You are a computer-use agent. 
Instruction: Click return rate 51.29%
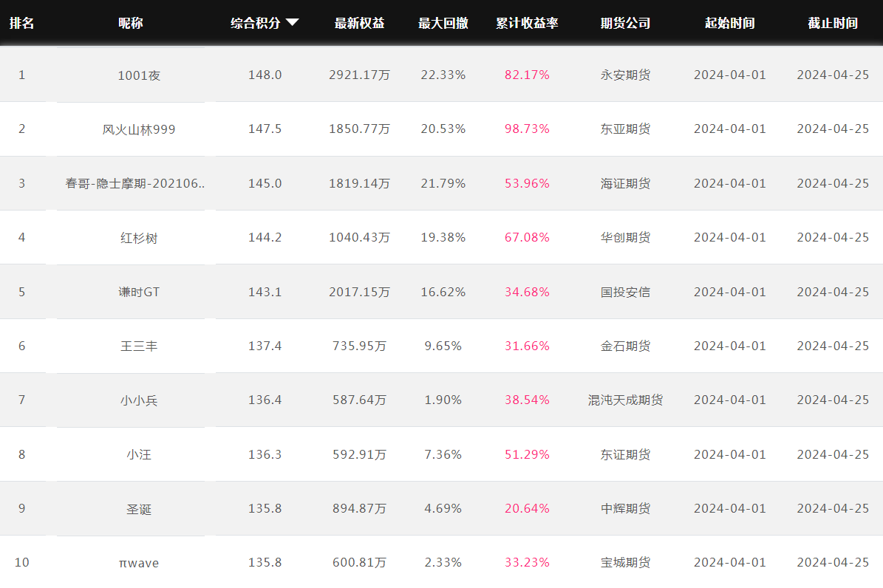tap(527, 454)
